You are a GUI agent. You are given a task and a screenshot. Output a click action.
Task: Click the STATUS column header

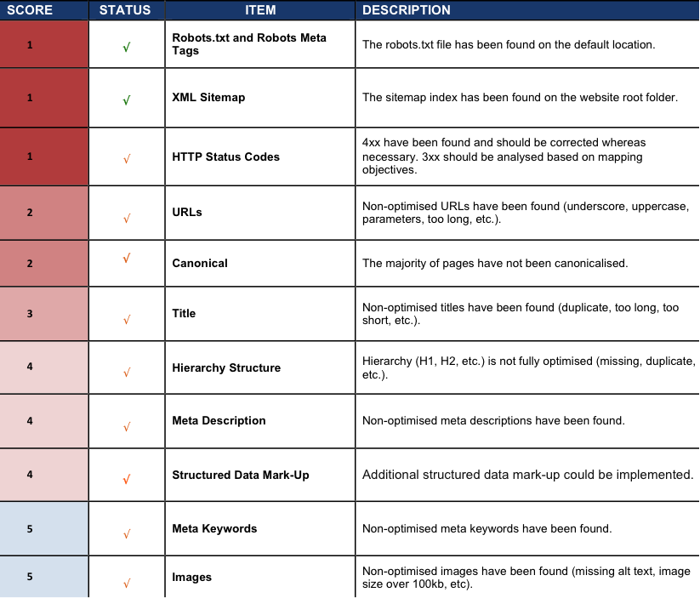(126, 10)
